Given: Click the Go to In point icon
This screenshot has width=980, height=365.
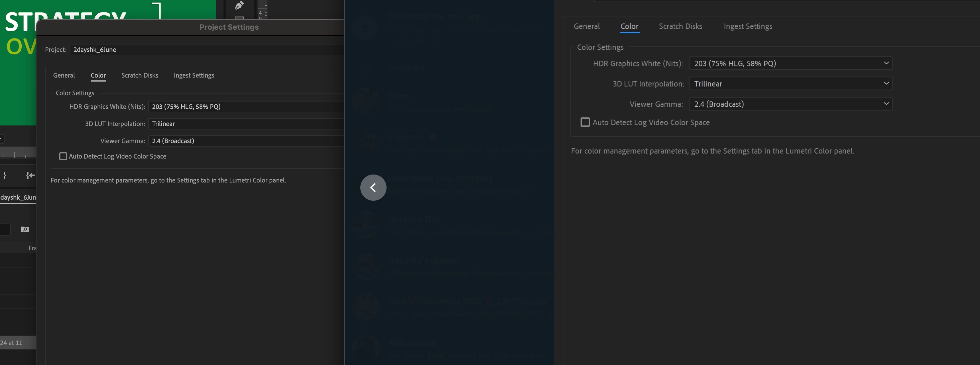Looking at the screenshot, I should [x=31, y=175].
